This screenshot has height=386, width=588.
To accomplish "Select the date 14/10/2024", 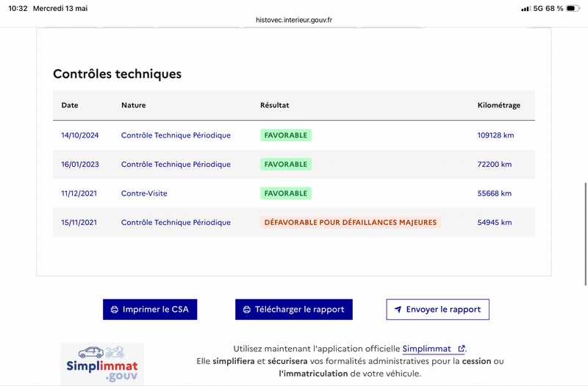I will pos(80,135).
